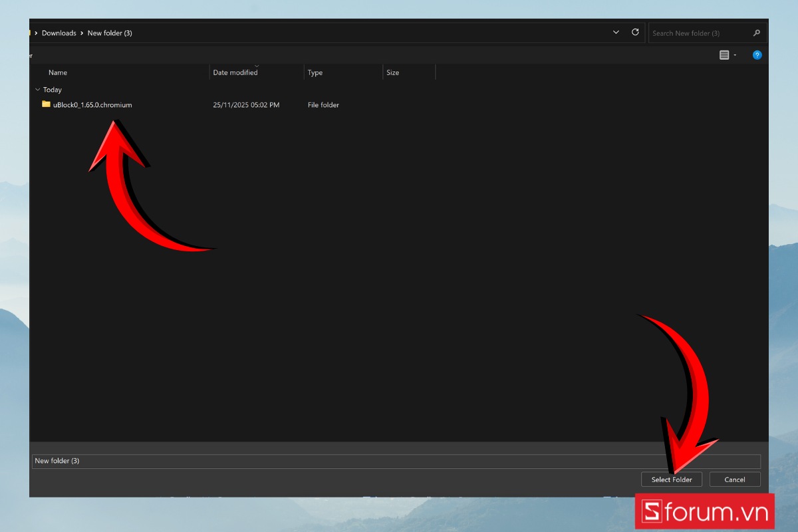
Task: Open the view options dropdown arrow
Action: pyautogui.click(x=735, y=55)
